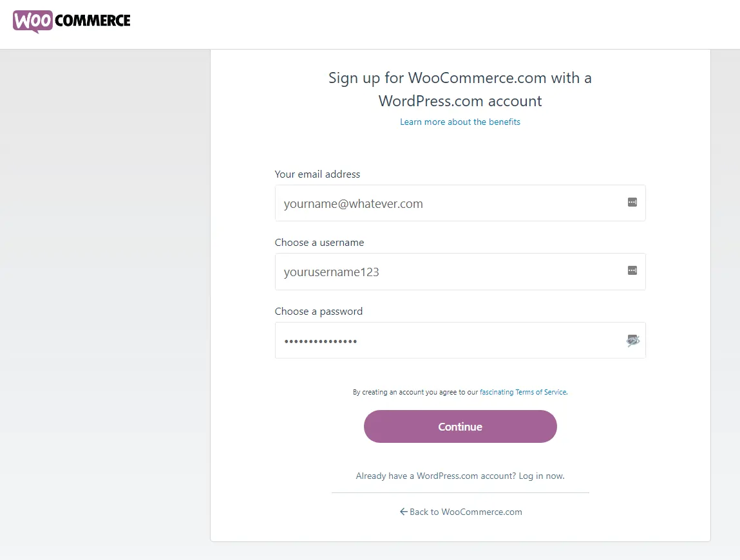Screen dimensions: 740x560
Task: Open password manager icon in username field
Action: 632,270
